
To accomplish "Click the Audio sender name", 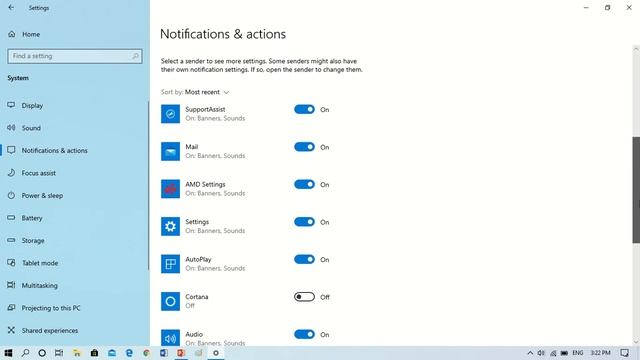I will (x=194, y=334).
